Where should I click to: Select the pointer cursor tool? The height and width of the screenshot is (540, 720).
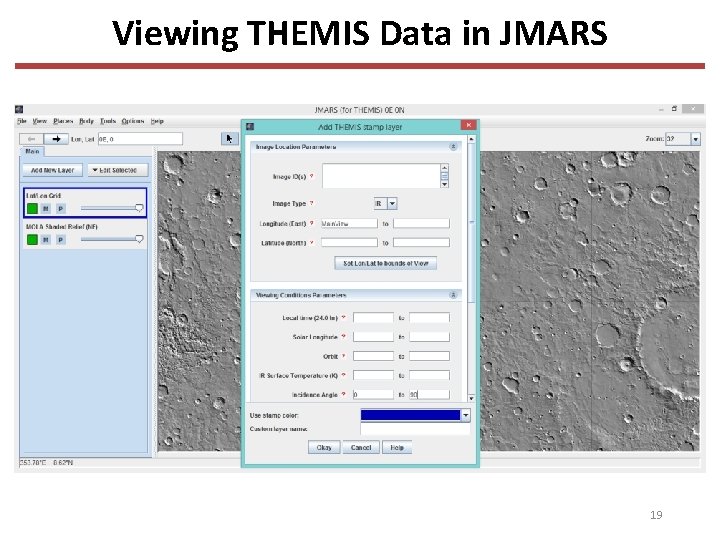coord(229,139)
